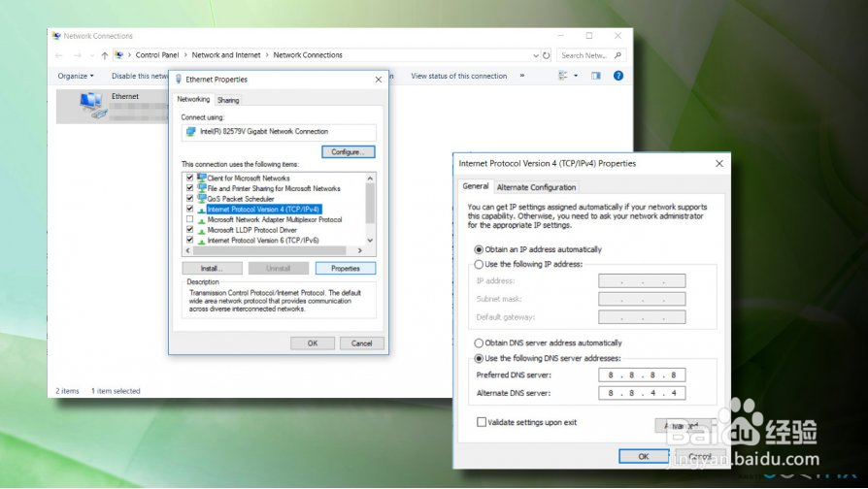Click the File and Printer Sharing icon
This screenshot has width=868, height=489.
tap(202, 188)
